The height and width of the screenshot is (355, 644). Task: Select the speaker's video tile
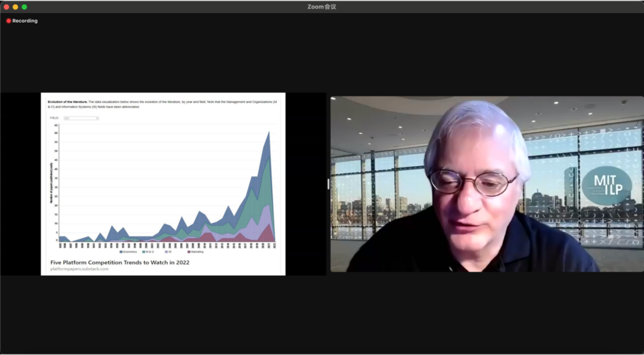coord(487,184)
